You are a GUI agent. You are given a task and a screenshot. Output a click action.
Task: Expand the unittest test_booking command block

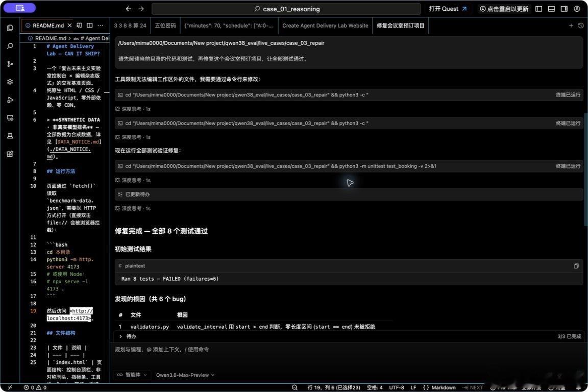point(349,166)
